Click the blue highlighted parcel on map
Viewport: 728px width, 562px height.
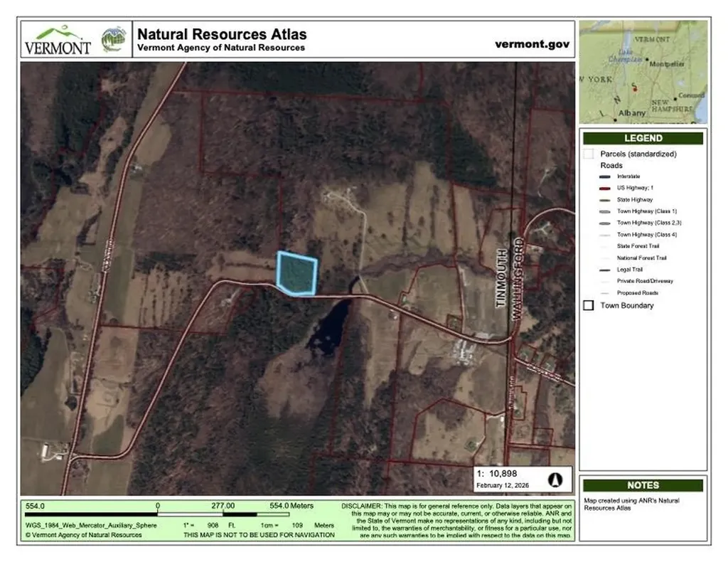[x=297, y=274]
